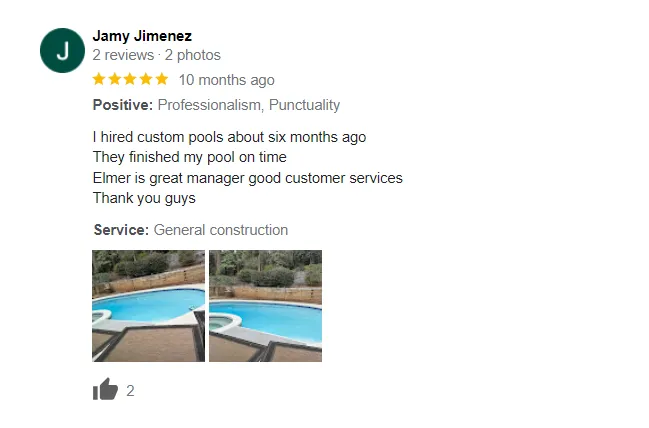Click the 'Thank you guys' text
This screenshot has width=649, height=428.
pyautogui.click(x=144, y=198)
